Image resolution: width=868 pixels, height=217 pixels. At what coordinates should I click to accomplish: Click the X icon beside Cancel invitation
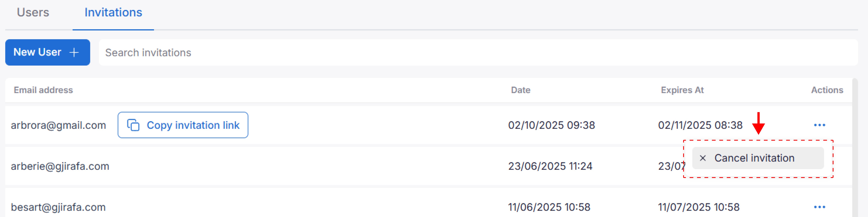[x=703, y=158]
